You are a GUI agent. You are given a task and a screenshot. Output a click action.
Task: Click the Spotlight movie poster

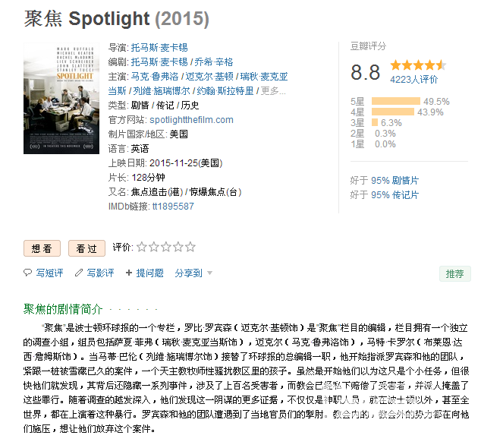(61, 98)
